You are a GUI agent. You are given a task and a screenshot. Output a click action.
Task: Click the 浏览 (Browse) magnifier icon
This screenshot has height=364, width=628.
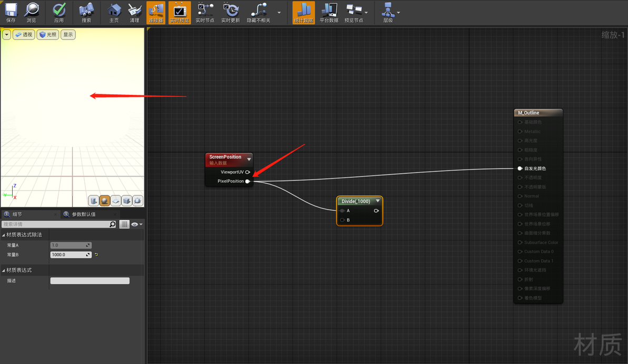click(x=31, y=13)
